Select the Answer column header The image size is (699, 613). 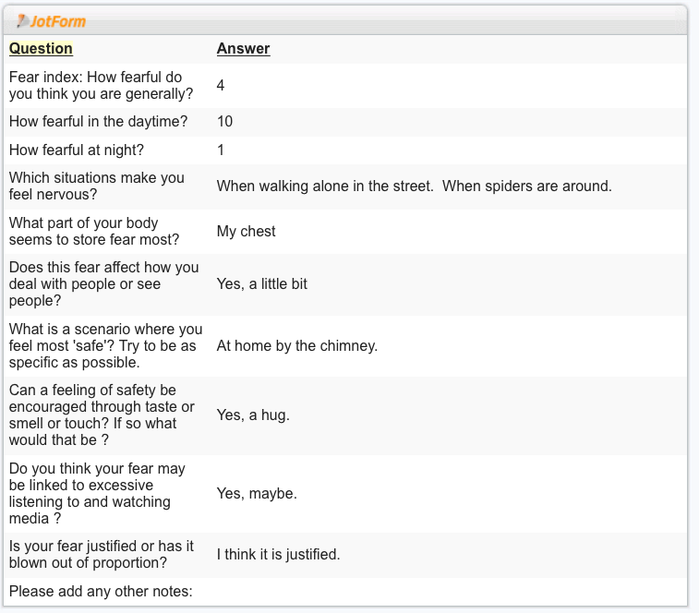(x=243, y=48)
